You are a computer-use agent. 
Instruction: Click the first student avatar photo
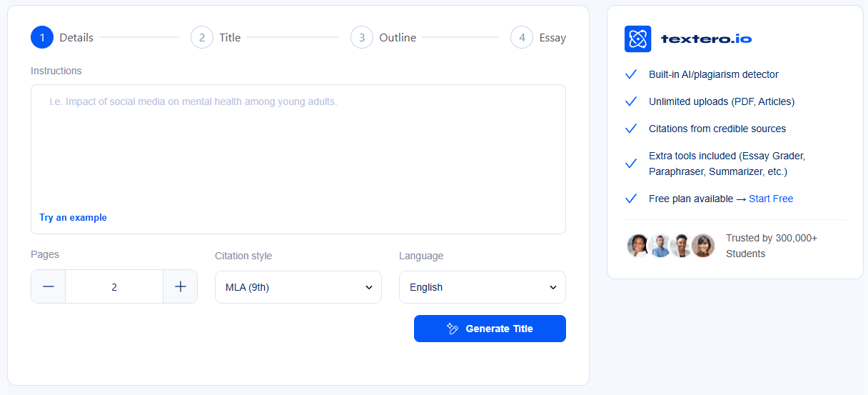[637, 246]
